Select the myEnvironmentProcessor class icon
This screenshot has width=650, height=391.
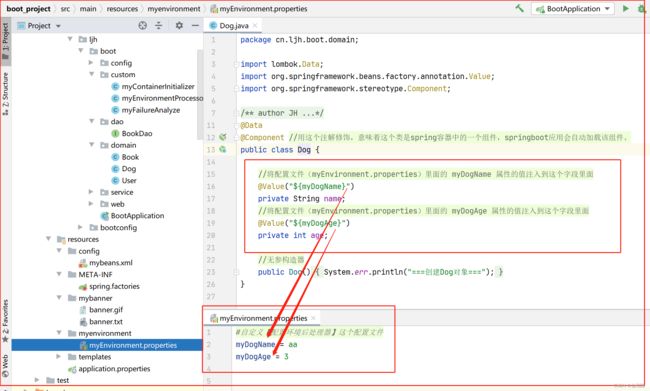[x=116, y=98]
